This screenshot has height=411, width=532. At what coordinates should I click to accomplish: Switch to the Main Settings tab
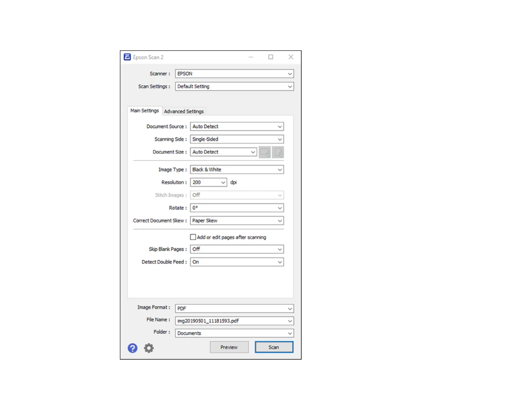144,110
